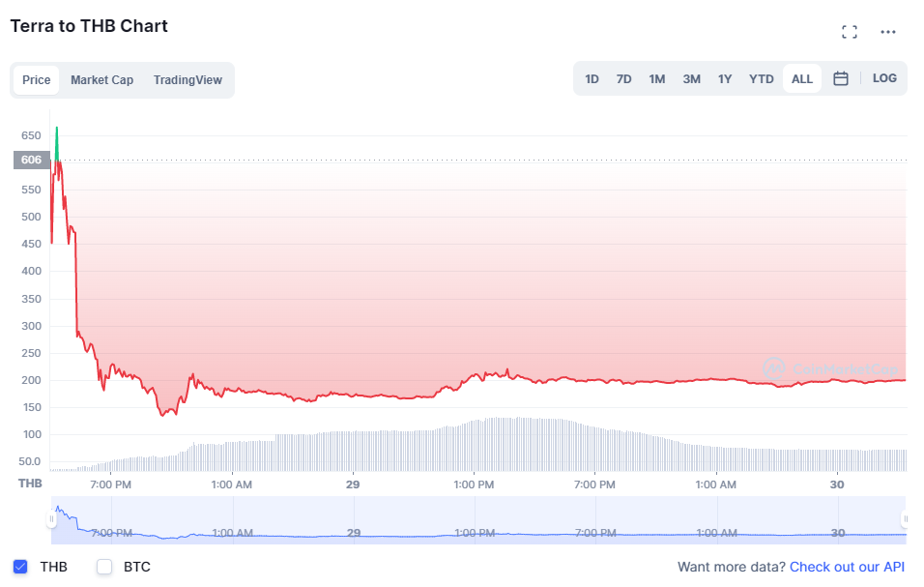Viewport: 924px width, 587px height.
Task: Click the 30 date label on axis
Action: click(x=837, y=484)
